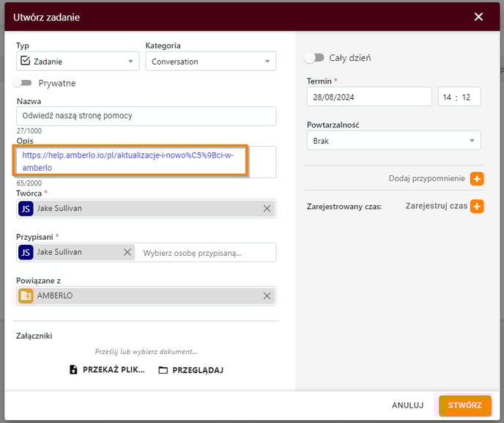Screen dimensions: 504x423
Task: Open the help.amberlo.io link in Opis
Action: pyautogui.click(x=127, y=161)
